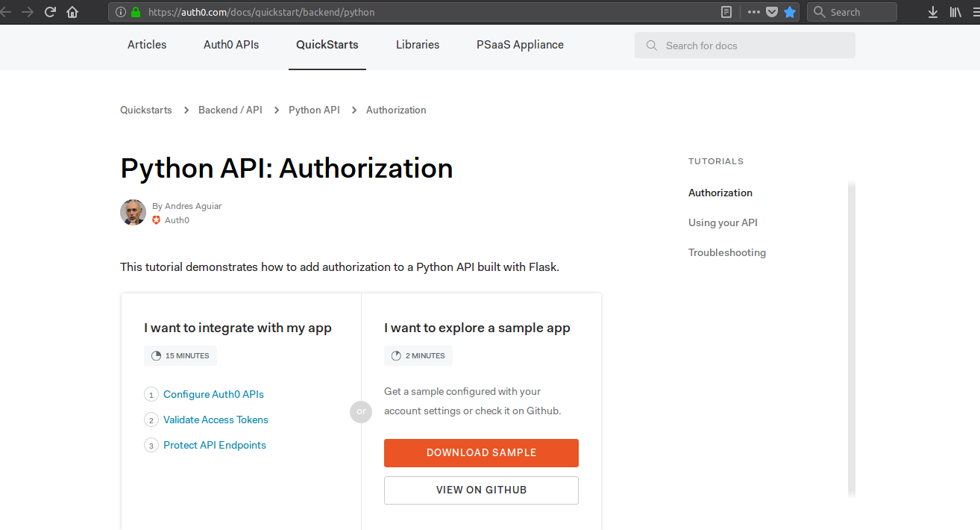Click the Quickstarts breadcrumb link
Screen dimensions: 980x530
tap(146, 110)
